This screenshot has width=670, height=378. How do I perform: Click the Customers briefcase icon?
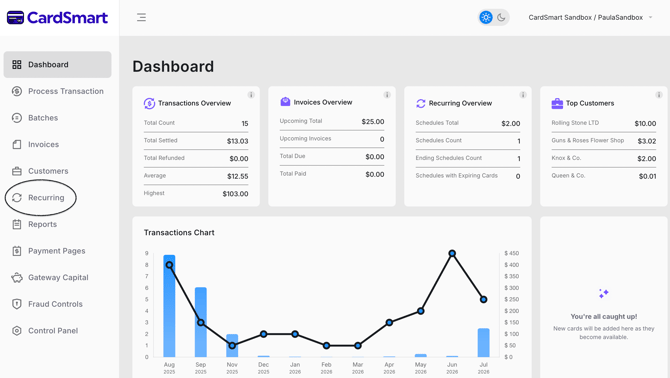click(17, 171)
